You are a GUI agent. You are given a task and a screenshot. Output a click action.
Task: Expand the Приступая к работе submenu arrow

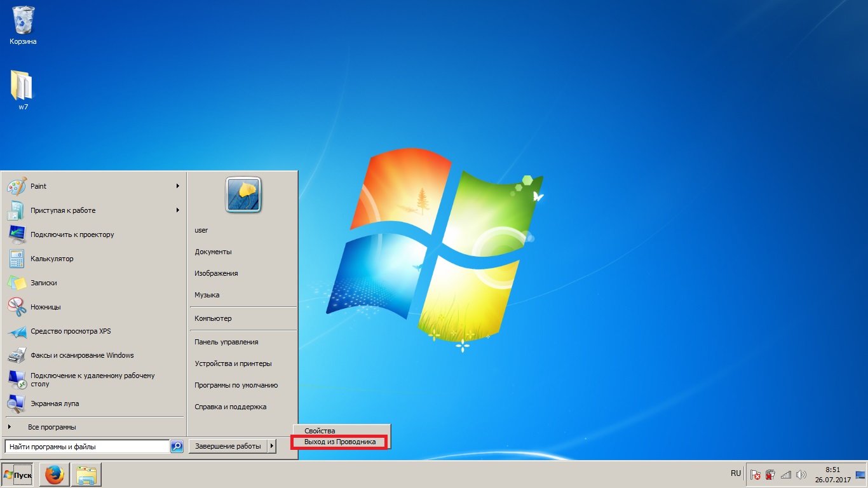pos(178,210)
